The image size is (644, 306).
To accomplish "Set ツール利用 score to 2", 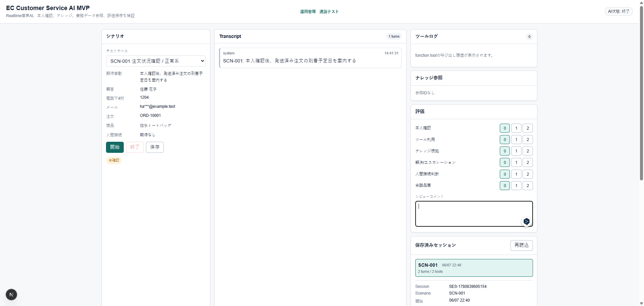I will (528, 139).
